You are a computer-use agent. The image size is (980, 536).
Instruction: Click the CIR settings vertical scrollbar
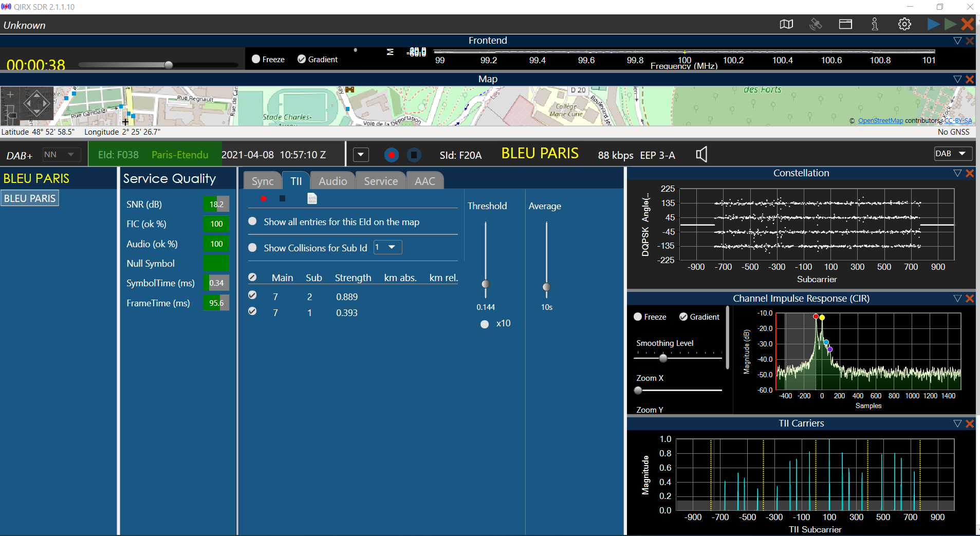727,338
